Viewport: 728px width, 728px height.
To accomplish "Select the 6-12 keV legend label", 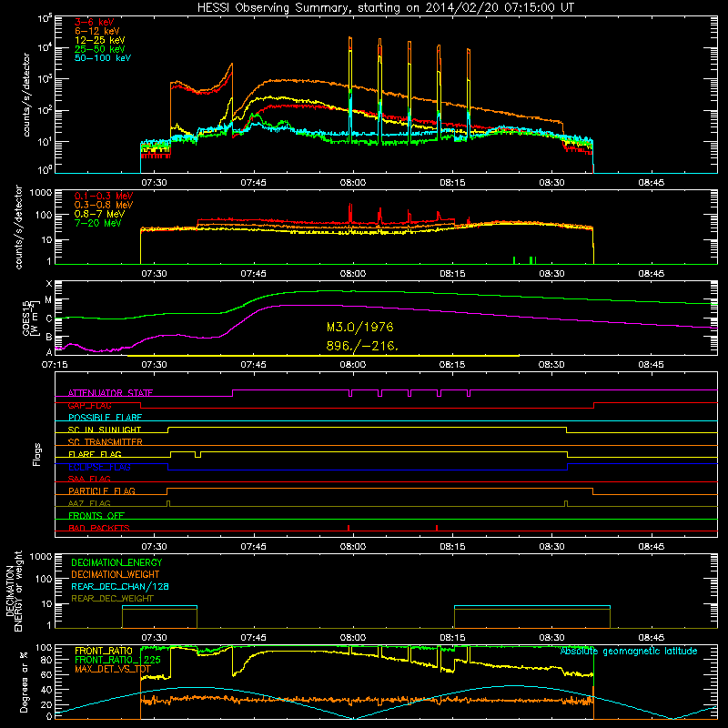I will pyautogui.click(x=96, y=31).
